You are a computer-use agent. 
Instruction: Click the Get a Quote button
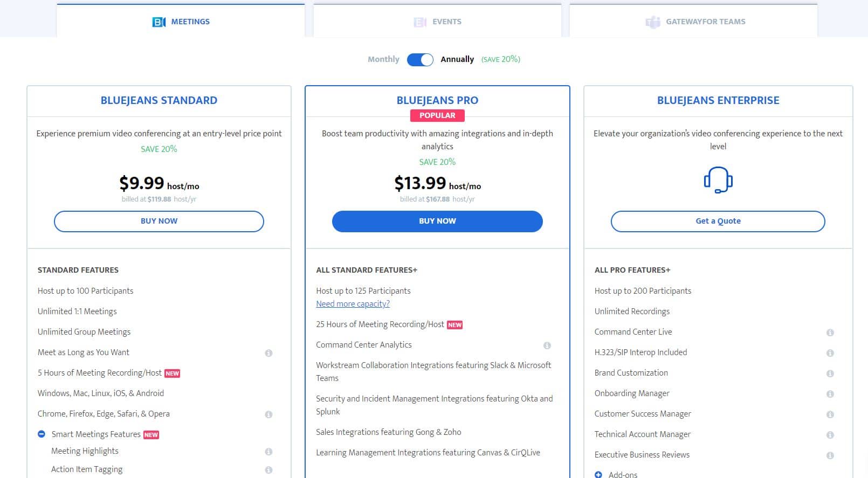tap(718, 221)
